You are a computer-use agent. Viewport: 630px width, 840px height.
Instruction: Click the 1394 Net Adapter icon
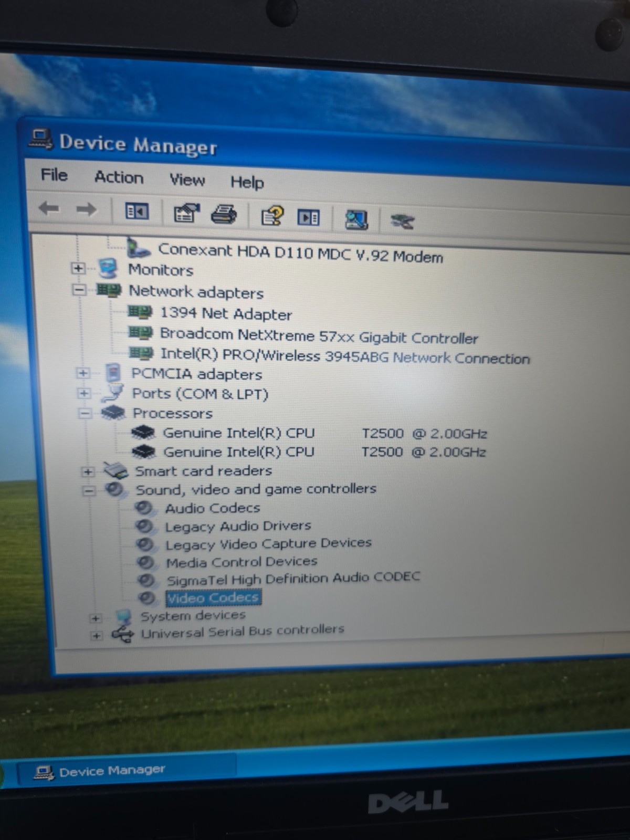click(x=140, y=312)
